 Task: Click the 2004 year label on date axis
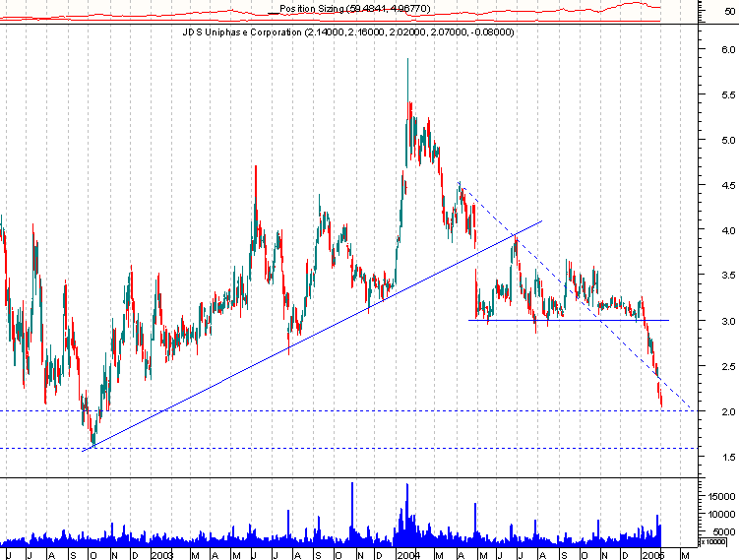coord(408,555)
